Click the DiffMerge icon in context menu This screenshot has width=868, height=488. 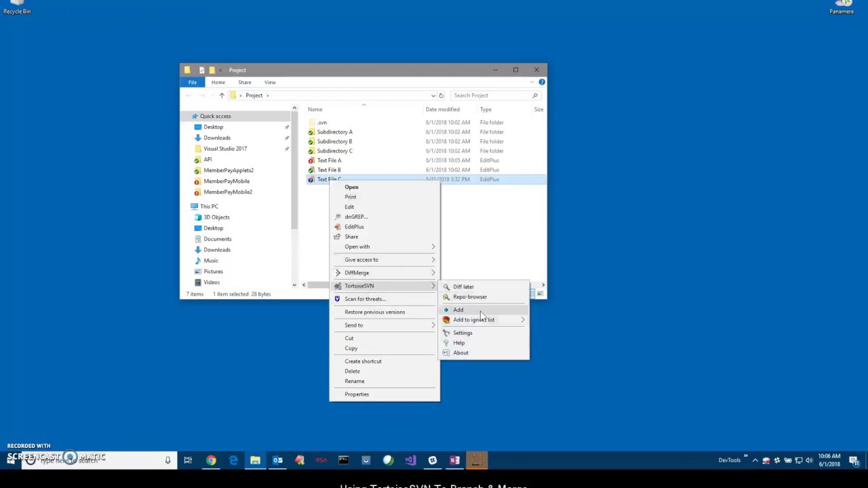tap(338, 272)
